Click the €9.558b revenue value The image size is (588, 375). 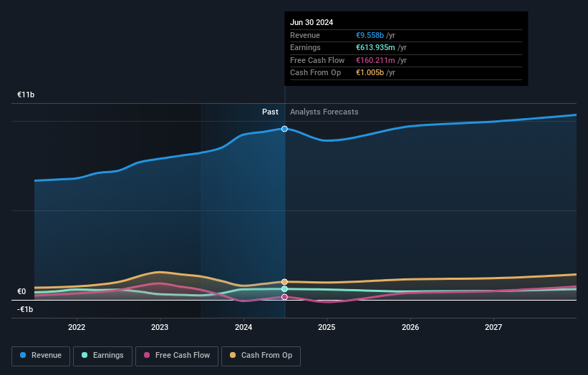[370, 35]
